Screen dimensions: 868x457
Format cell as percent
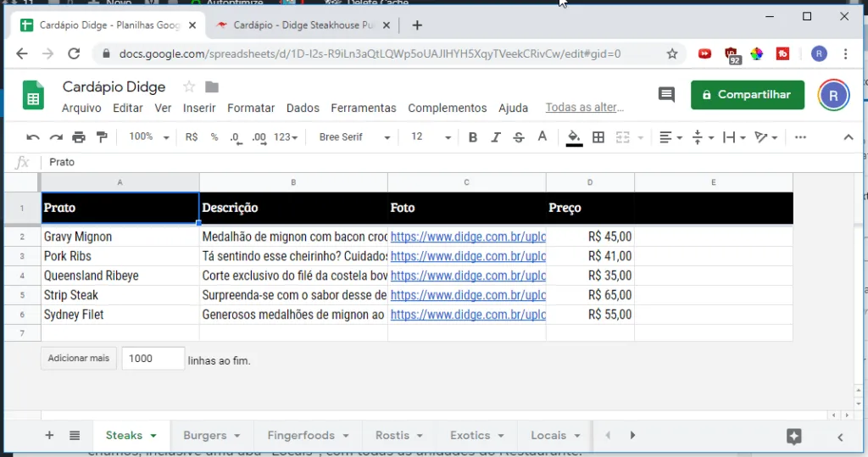pyautogui.click(x=214, y=137)
